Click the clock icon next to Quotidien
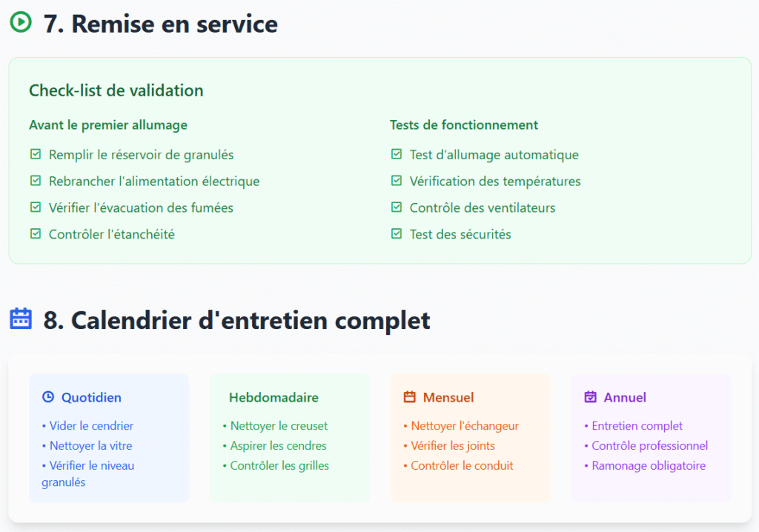This screenshot has height=532, width=759. pos(48,397)
